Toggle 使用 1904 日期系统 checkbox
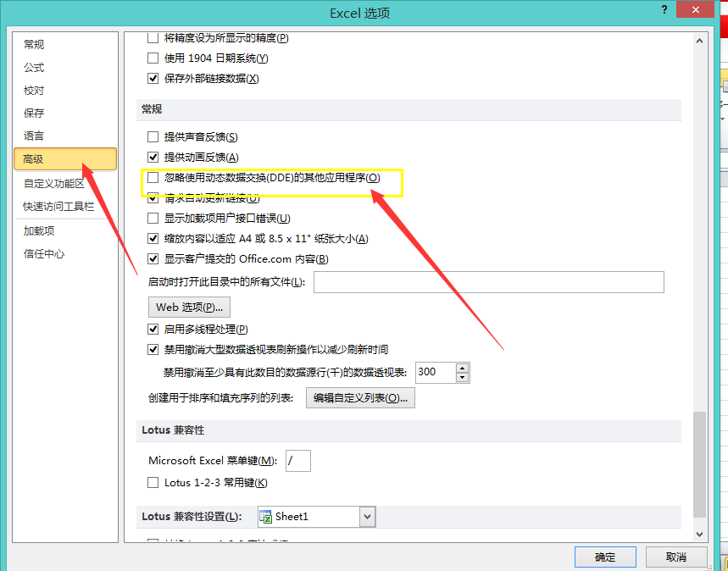This screenshot has width=728, height=571. point(153,58)
